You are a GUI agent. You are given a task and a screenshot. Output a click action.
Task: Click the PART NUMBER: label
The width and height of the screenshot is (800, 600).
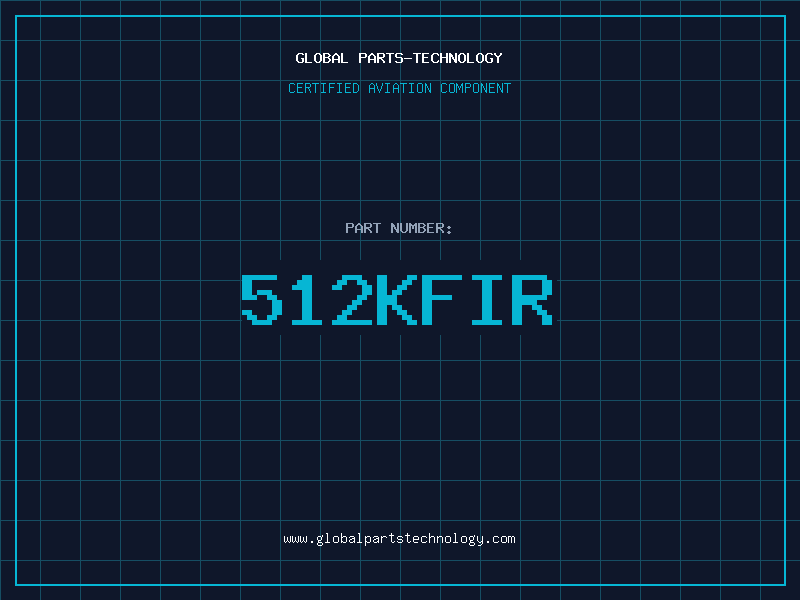[398, 228]
